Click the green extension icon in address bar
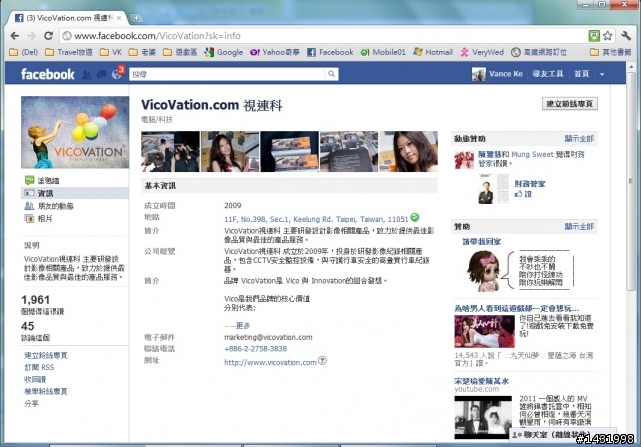The height and width of the screenshot is (447, 641). [594, 36]
